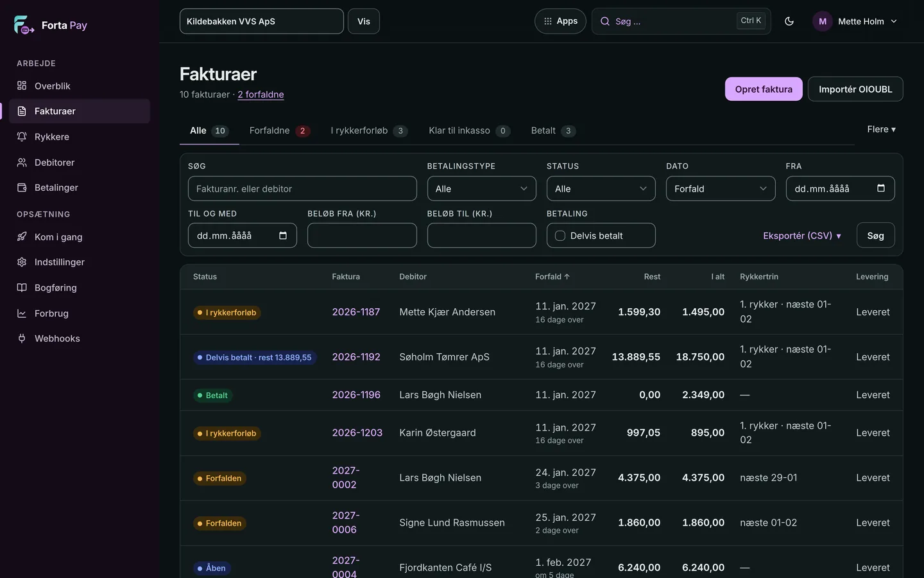Image resolution: width=924 pixels, height=578 pixels.
Task: Open the Status filter dropdown
Action: [601, 189]
